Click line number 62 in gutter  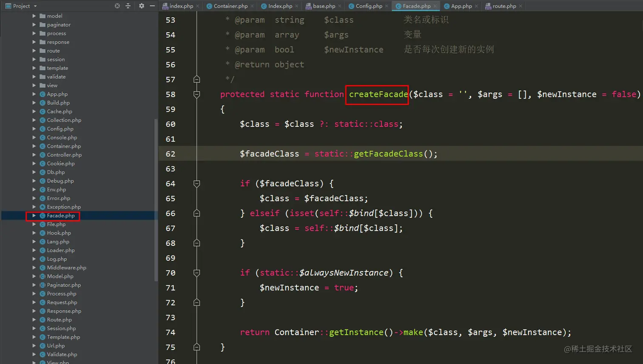point(171,154)
